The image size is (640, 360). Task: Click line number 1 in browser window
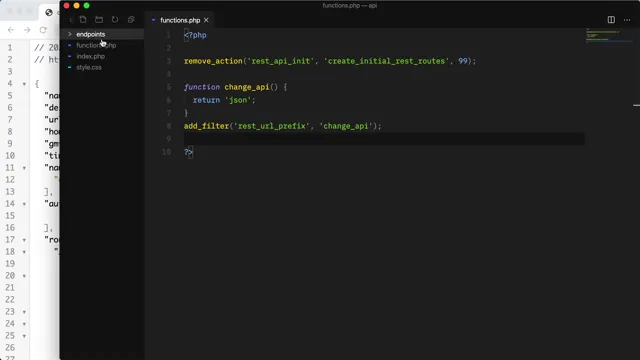click(x=10, y=48)
